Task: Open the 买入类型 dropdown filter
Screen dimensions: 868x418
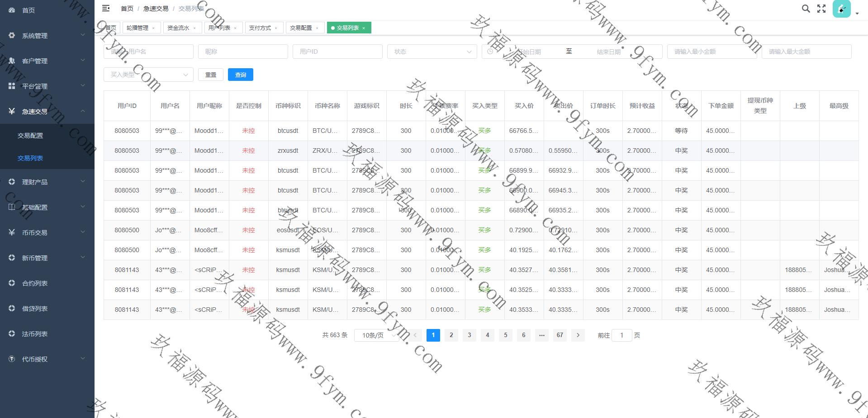Action: point(148,75)
